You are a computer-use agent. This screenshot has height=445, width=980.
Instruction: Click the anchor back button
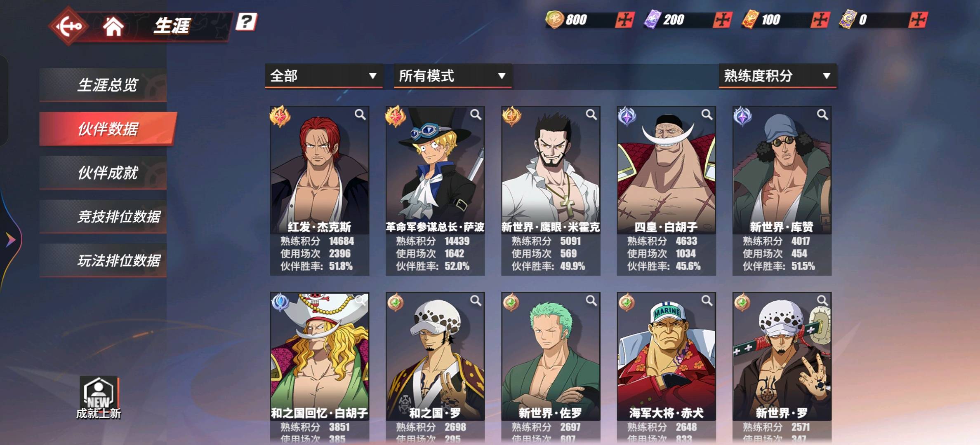pyautogui.click(x=69, y=26)
